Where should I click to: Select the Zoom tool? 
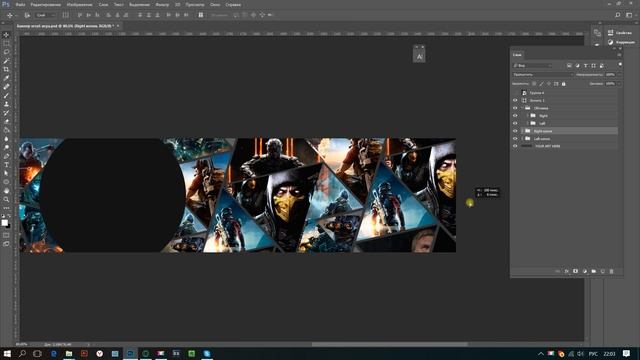tap(6, 199)
